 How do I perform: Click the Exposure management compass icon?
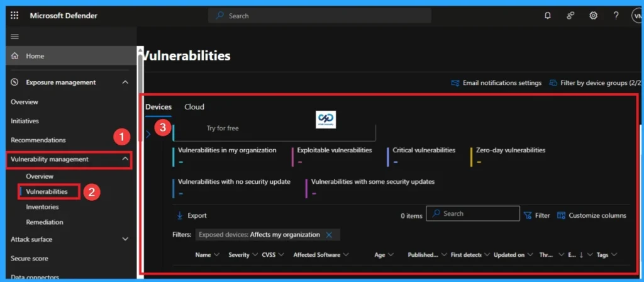pyautogui.click(x=15, y=82)
